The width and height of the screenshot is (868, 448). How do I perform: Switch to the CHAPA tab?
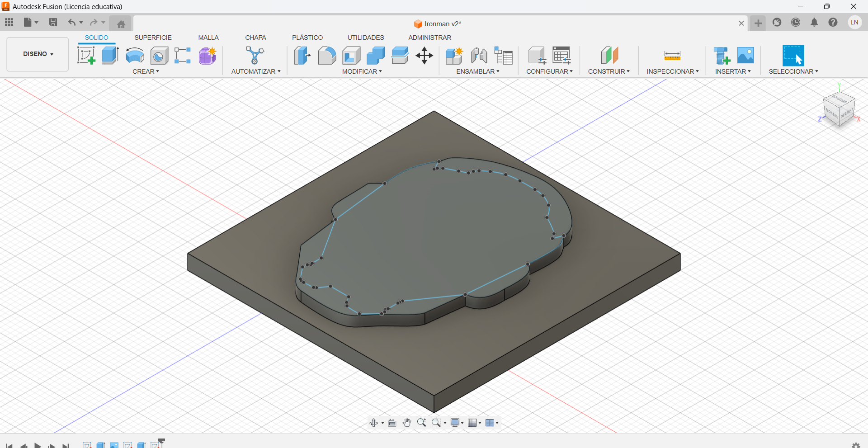tap(256, 38)
